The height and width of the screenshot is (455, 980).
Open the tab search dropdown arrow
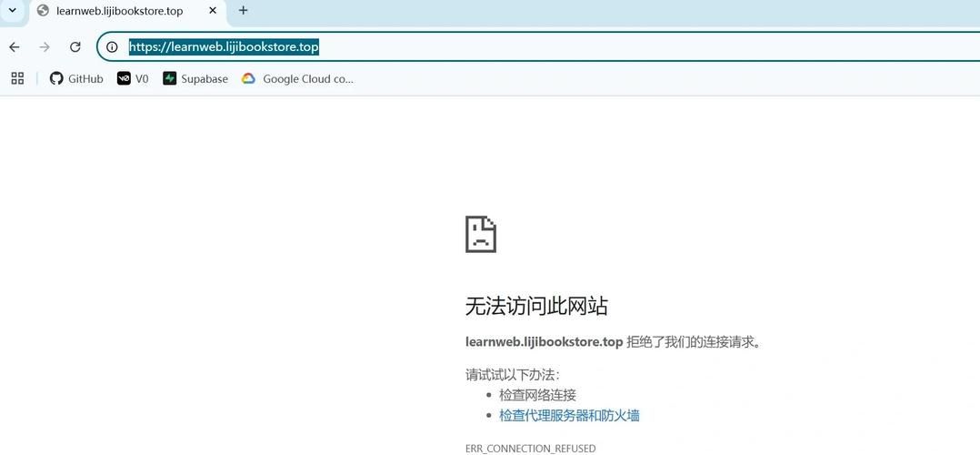click(x=13, y=10)
